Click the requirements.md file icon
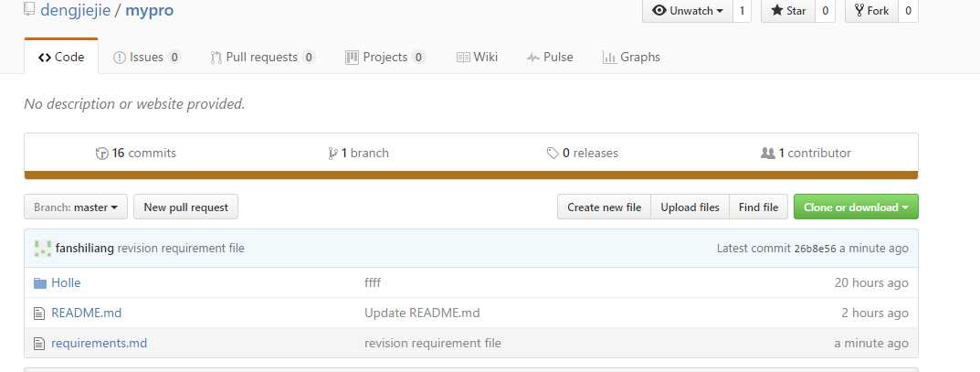The height and width of the screenshot is (372, 980). [x=39, y=344]
